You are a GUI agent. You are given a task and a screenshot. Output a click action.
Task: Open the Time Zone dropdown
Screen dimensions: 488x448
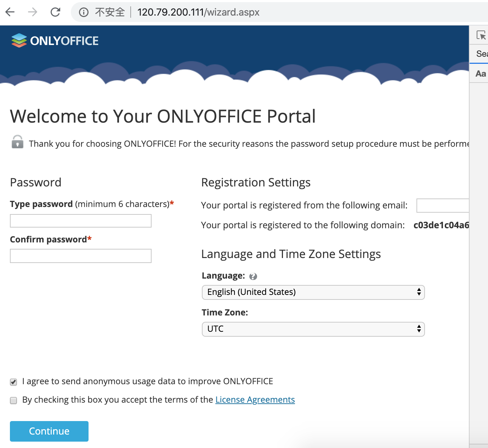pyautogui.click(x=313, y=329)
